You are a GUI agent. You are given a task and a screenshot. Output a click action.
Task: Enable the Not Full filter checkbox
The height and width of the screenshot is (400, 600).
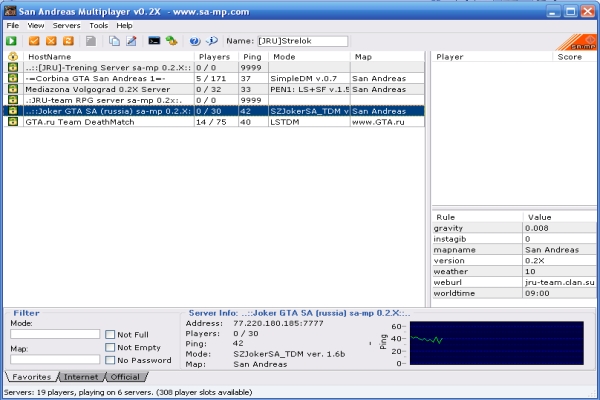[110, 335]
